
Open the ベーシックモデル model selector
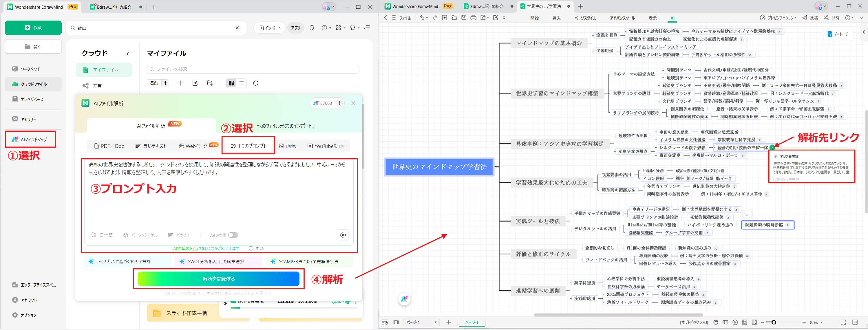coord(144,235)
